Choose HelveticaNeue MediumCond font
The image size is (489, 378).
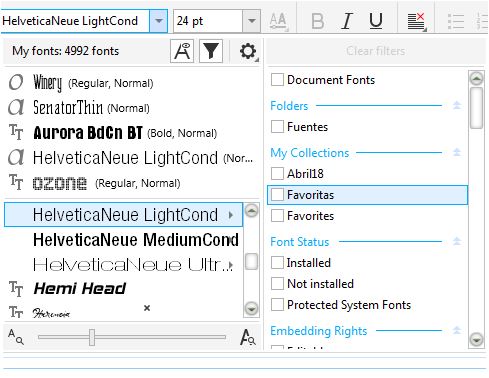coord(123,240)
